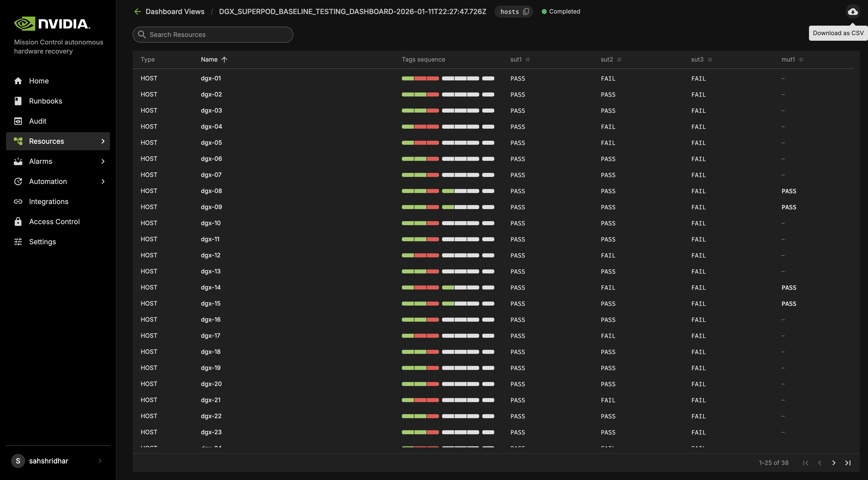Click the hash icon next to sut1
The width and height of the screenshot is (868, 480).
tap(528, 60)
